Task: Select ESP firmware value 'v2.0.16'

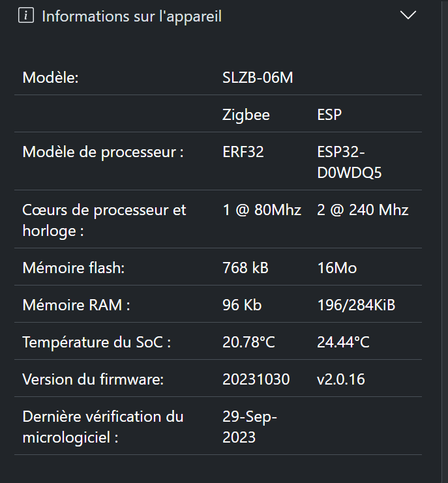Action: point(341,379)
